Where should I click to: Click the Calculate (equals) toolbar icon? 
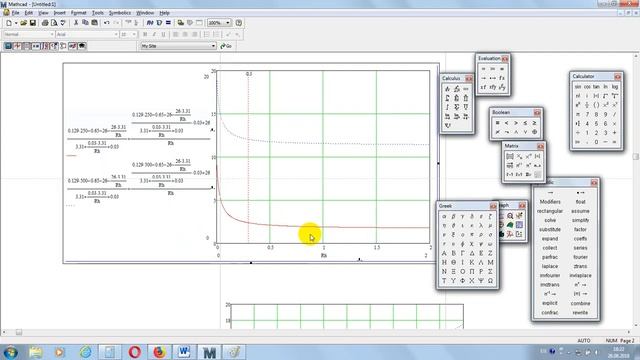168,23
